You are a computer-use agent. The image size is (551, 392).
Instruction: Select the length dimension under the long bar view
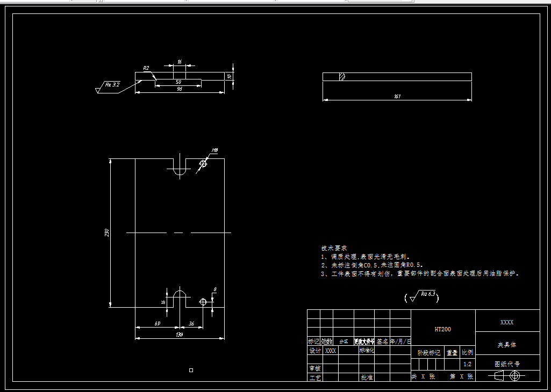[x=397, y=97]
